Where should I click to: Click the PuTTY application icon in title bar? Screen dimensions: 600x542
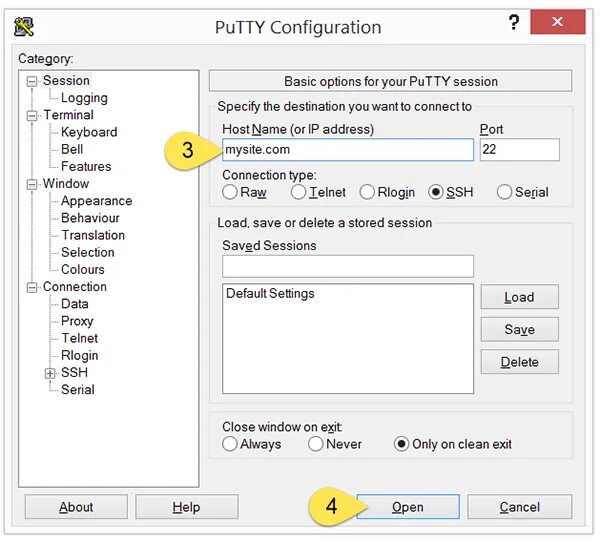24,27
